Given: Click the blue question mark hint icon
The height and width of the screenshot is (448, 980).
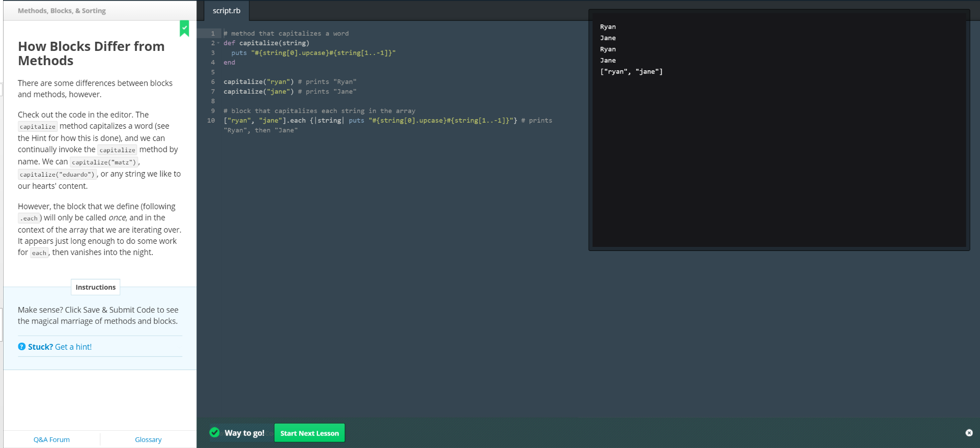Looking at the screenshot, I should [22, 347].
